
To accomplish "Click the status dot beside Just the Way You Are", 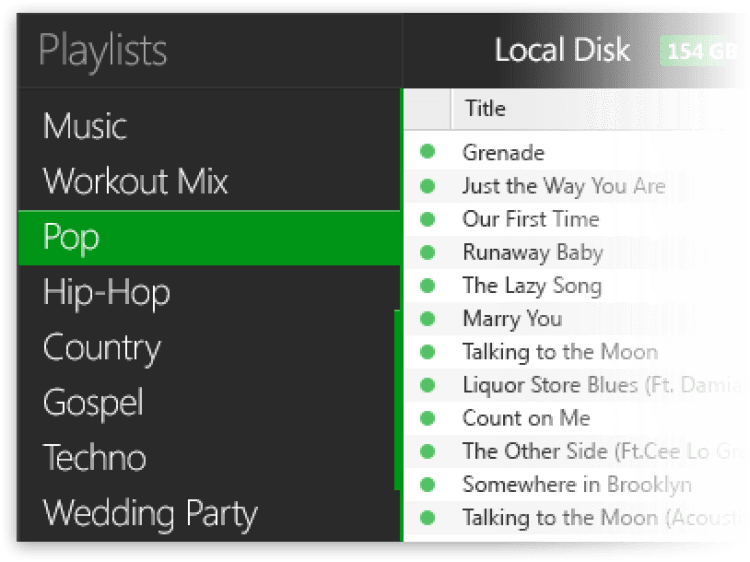I will coord(428,186).
